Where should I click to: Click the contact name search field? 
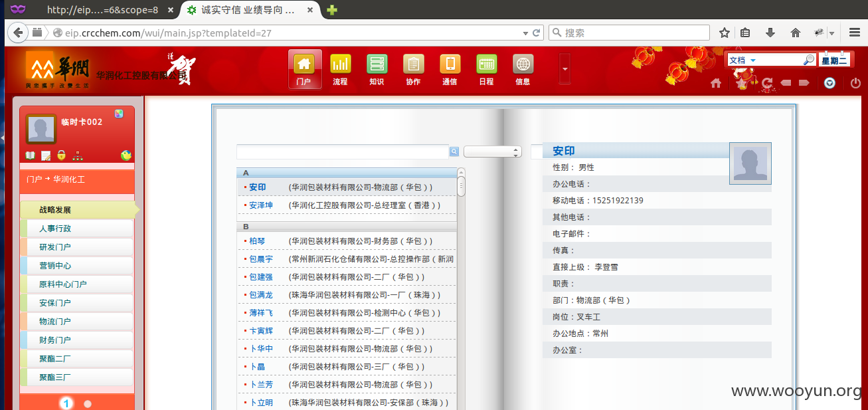(343, 152)
